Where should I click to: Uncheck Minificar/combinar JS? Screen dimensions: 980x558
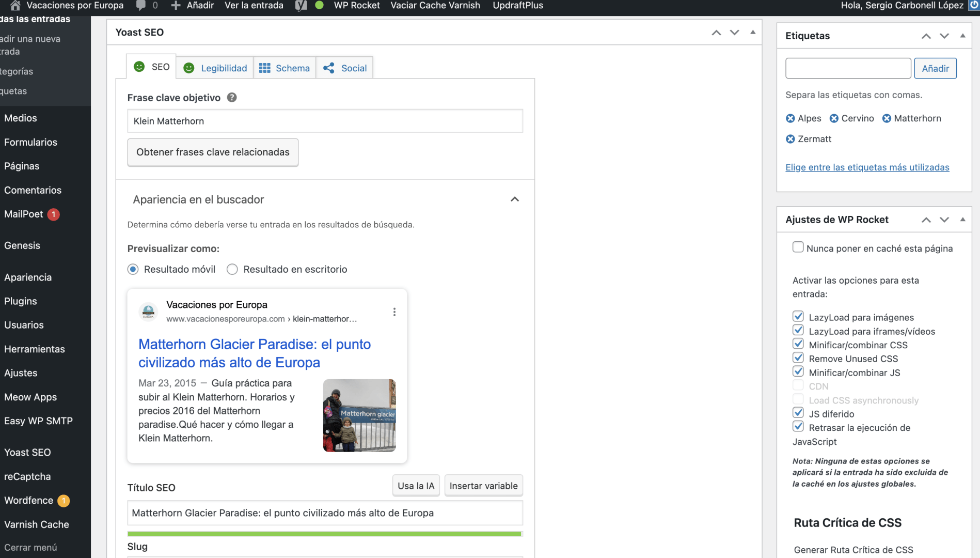click(798, 371)
